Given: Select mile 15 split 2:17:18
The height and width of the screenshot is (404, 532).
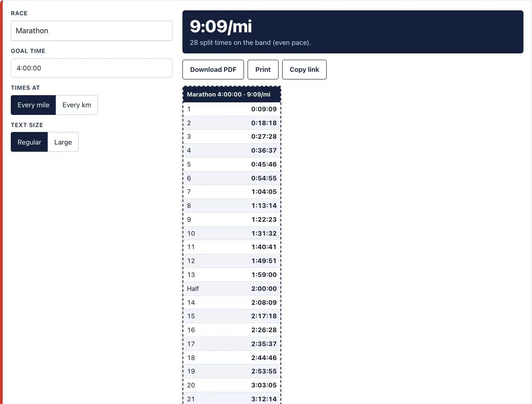Looking at the screenshot, I should (x=264, y=316).
